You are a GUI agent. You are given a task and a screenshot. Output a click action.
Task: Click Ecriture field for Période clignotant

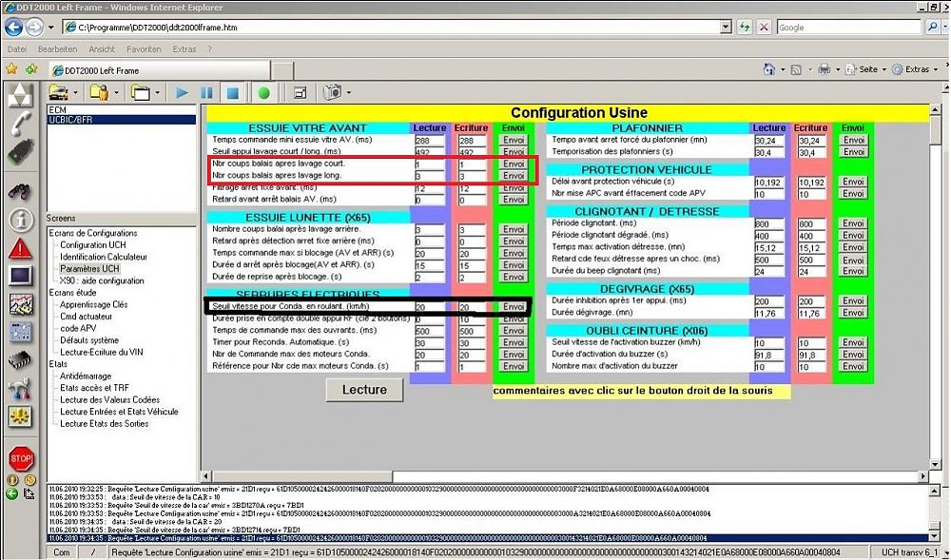(x=810, y=223)
